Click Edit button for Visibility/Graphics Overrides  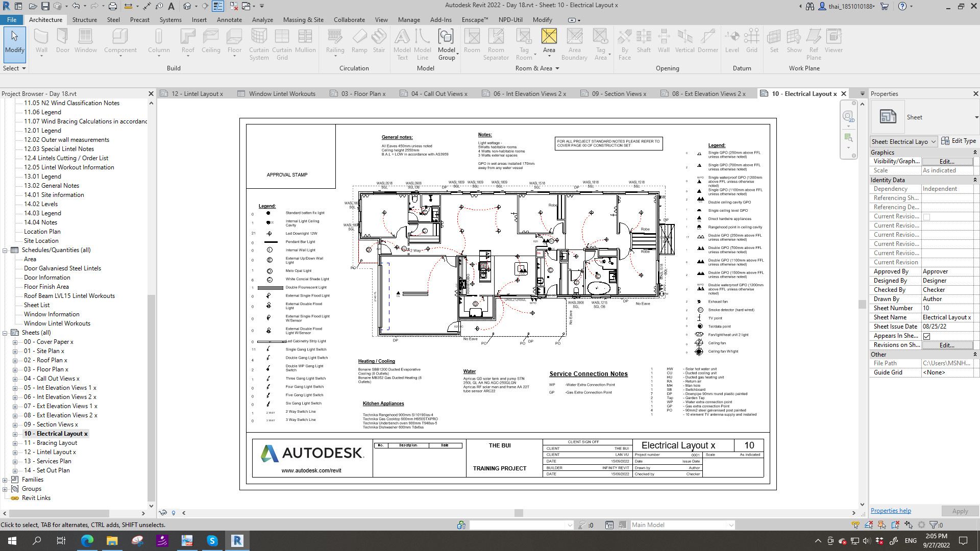[946, 161]
